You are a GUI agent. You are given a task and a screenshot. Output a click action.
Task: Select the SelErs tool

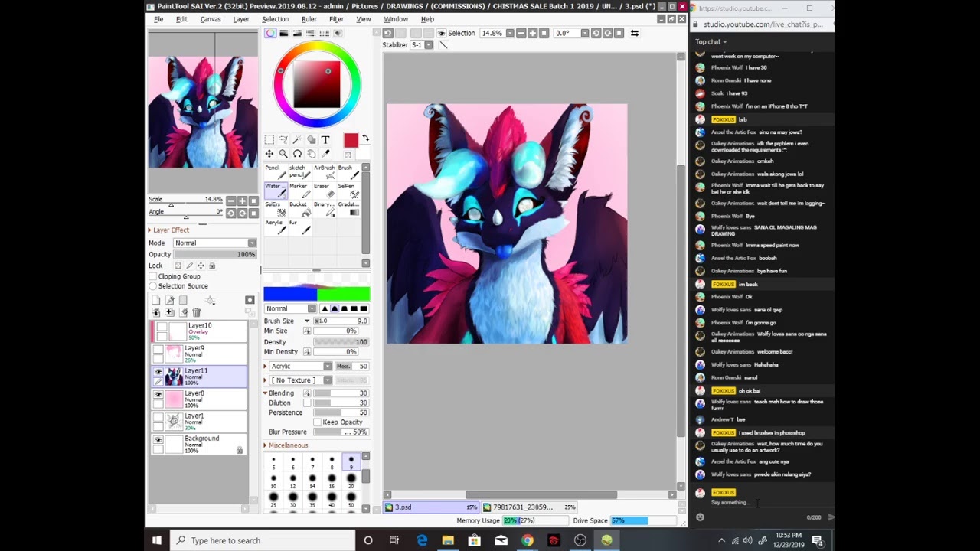point(275,208)
